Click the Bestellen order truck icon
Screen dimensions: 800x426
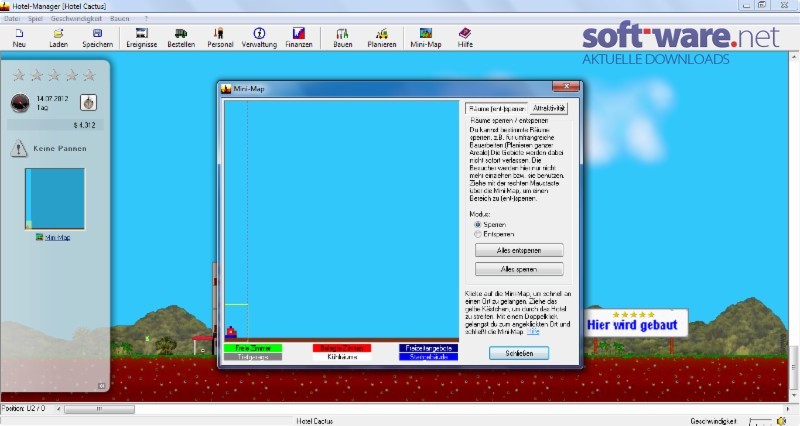pos(181,34)
